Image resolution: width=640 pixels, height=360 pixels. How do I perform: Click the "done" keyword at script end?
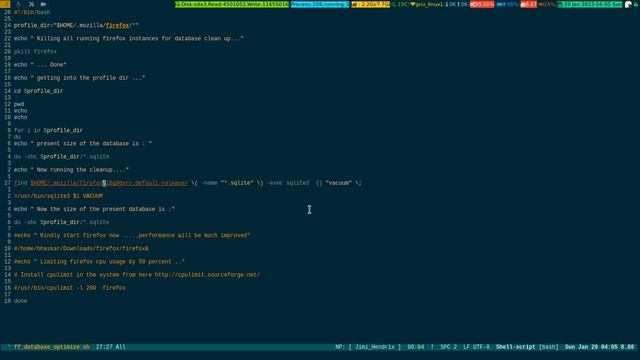pos(20,301)
